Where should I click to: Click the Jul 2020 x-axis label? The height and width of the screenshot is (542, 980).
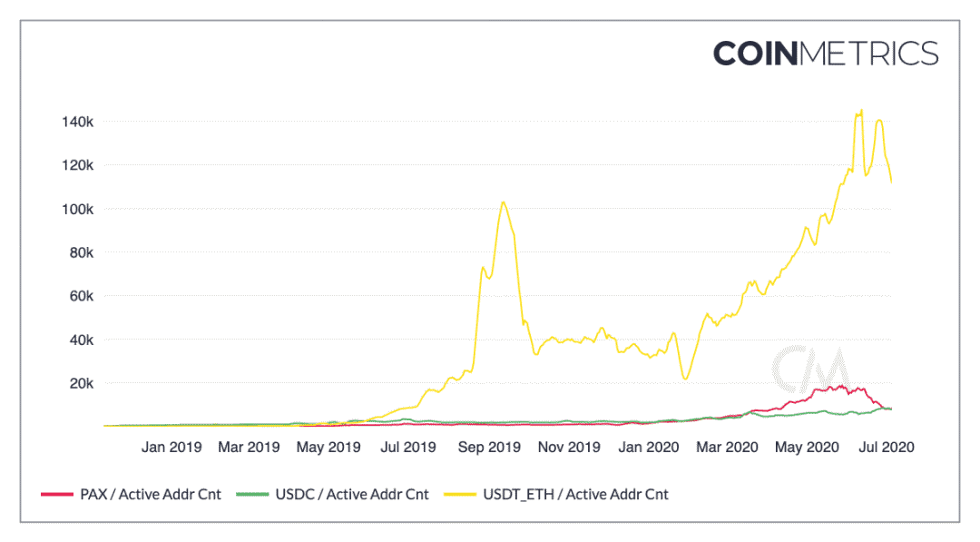pos(887,447)
